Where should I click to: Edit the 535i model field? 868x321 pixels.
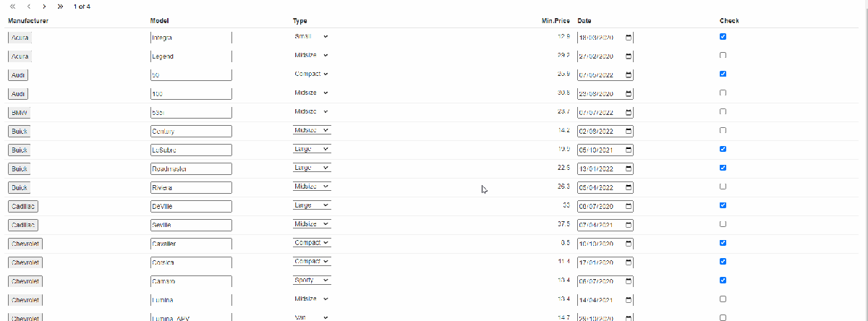191,113
